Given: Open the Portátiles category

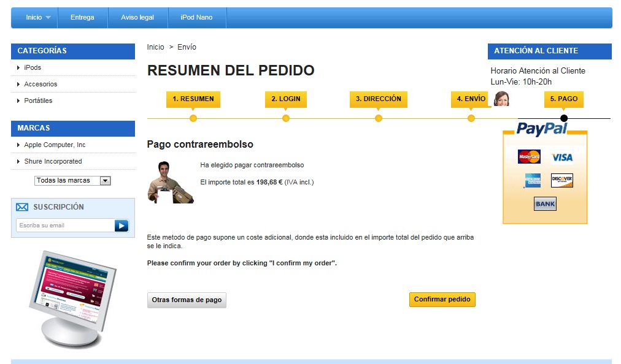Looking at the screenshot, I should tap(38, 100).
